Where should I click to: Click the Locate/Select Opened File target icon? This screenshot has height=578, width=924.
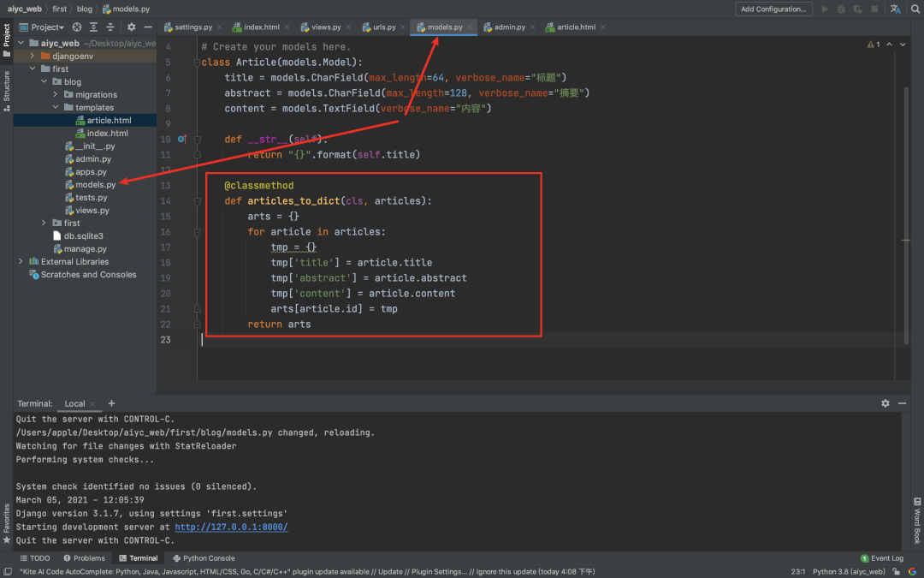78,27
